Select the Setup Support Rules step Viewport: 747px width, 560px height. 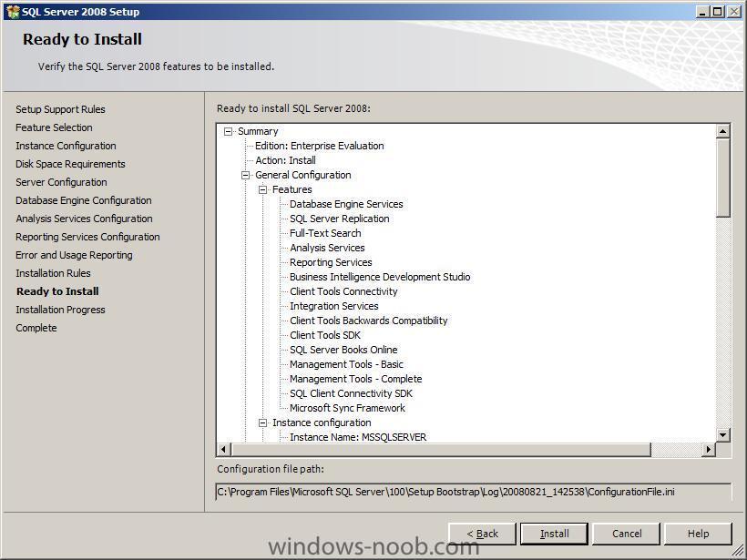60,109
